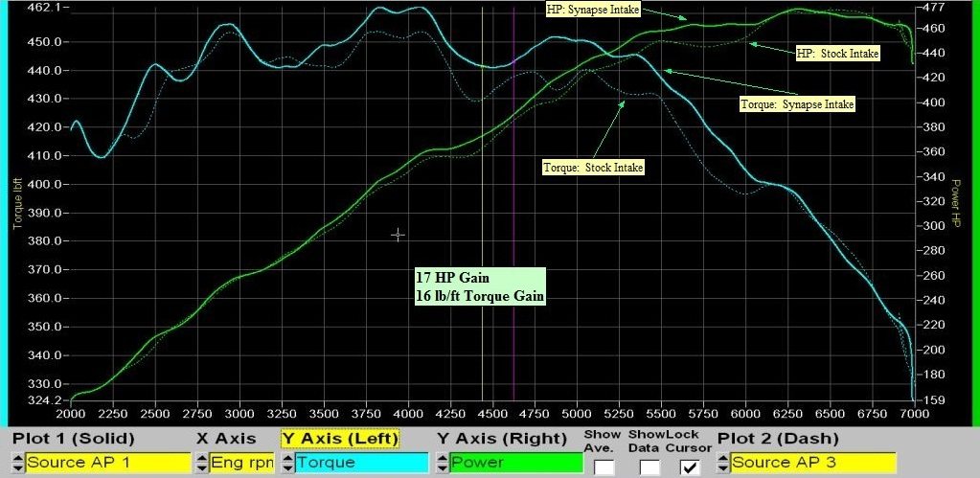Screen dimensions: 980x478
Task: Select the green Power axis field
Action: tap(515, 463)
